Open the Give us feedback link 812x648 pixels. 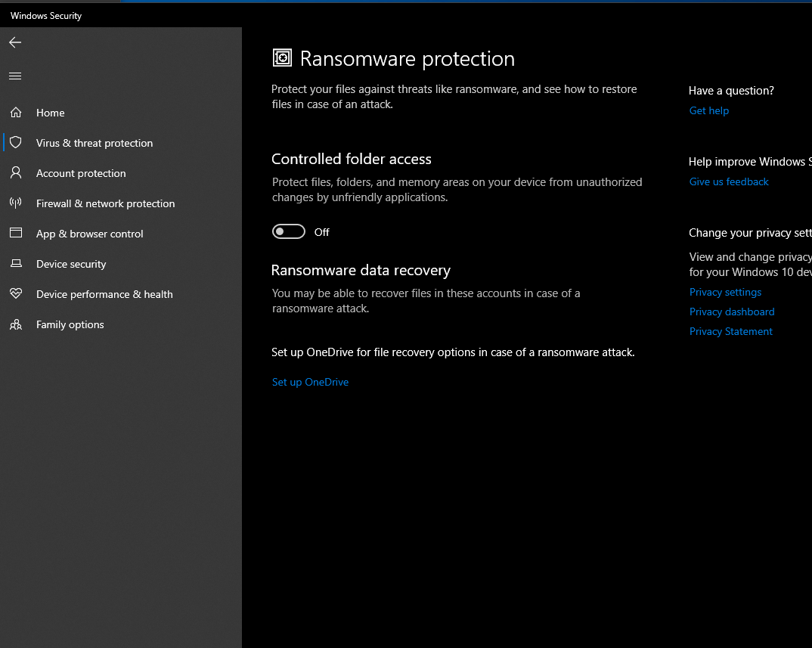(x=729, y=182)
